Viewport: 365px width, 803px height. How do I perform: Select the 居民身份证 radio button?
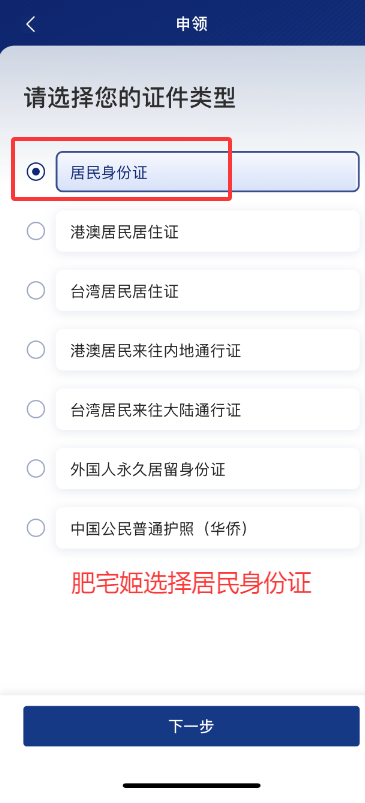(x=36, y=172)
